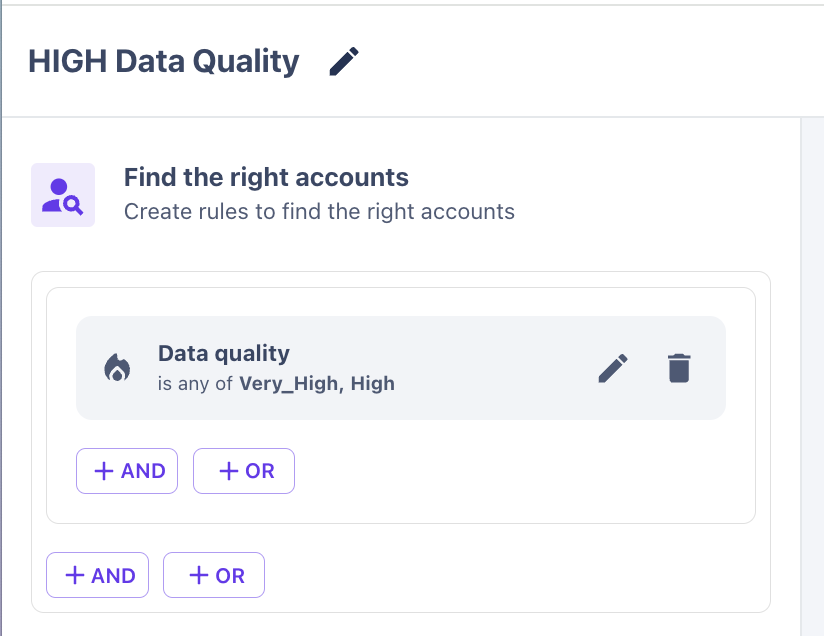The image size is (824, 636).
Task: Edit the Data quality rule with its pencil icon
Action: click(x=613, y=368)
